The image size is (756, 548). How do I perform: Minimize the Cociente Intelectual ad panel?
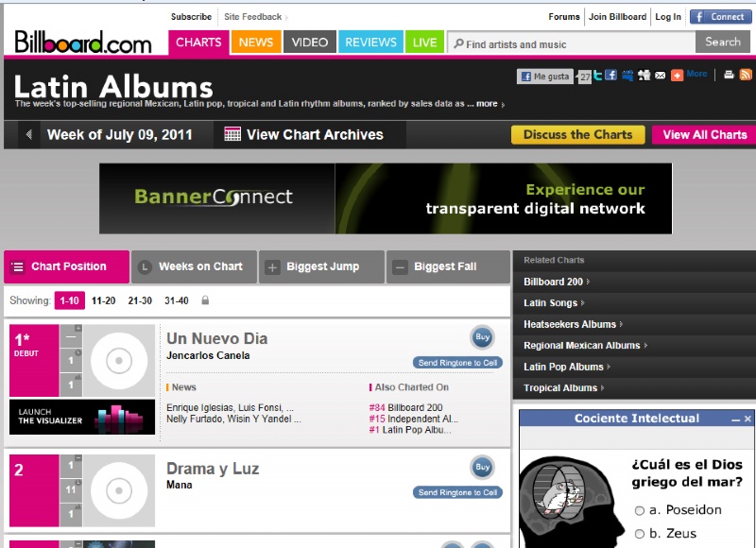[735, 420]
